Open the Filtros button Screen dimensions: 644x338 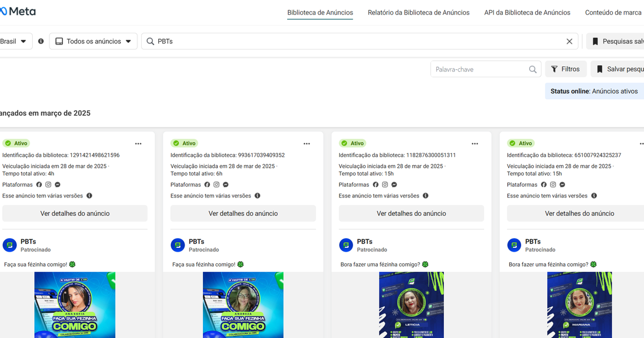[566, 69]
